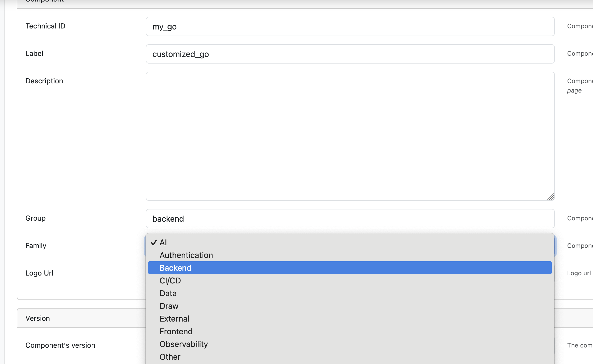
Task: Click inside the empty Description textarea
Action: 350,136
